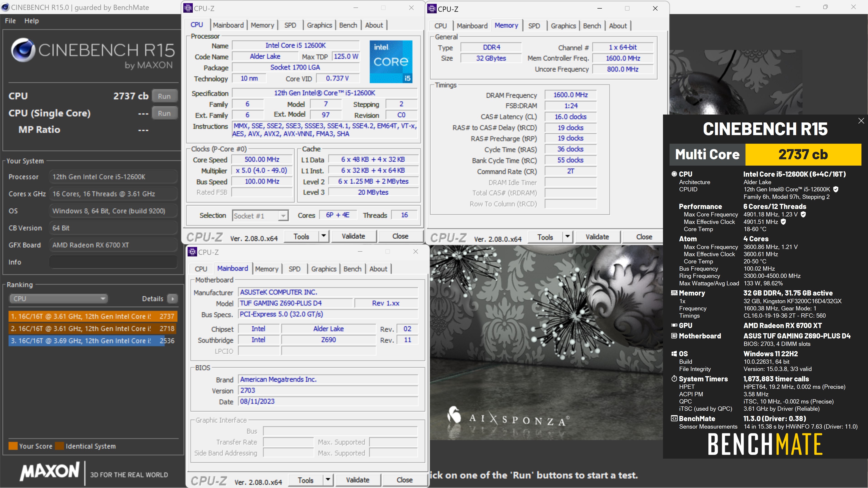Click the BENCHMATE logo at panel bottom
Screen dimensions: 868x488
[765, 444]
